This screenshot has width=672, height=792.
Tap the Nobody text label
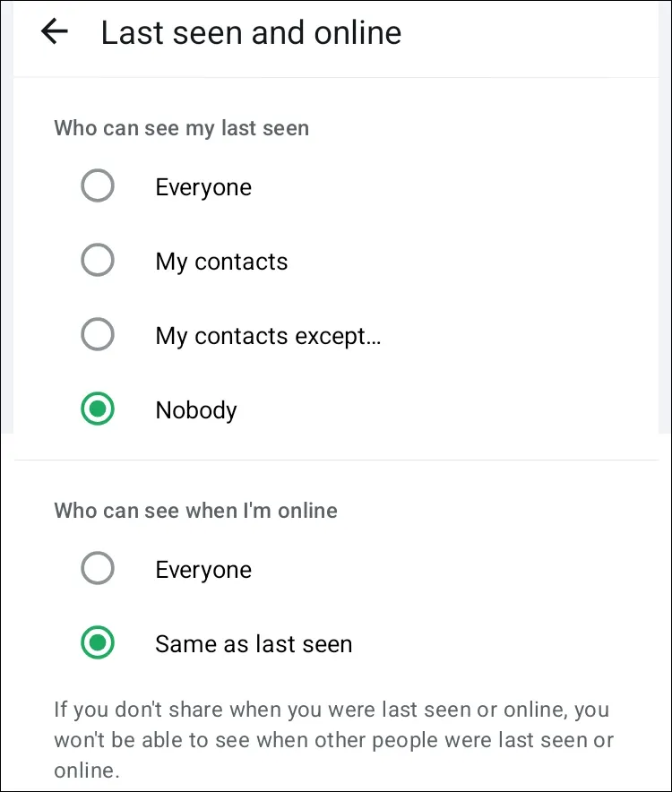click(196, 410)
